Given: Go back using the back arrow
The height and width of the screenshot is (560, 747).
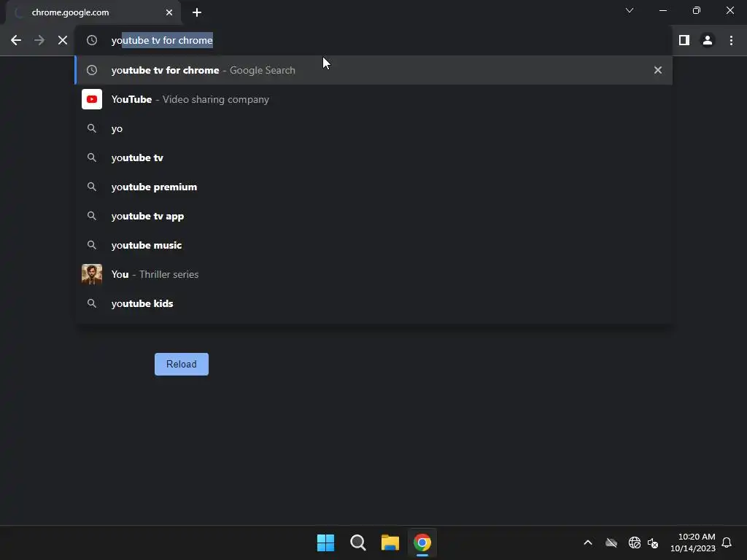Looking at the screenshot, I should click(x=16, y=41).
